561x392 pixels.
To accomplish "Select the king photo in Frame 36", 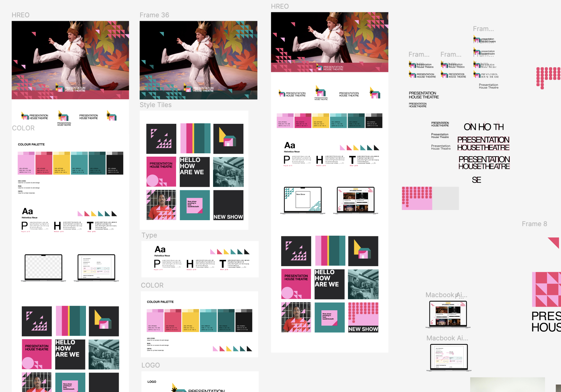I will tap(198, 60).
